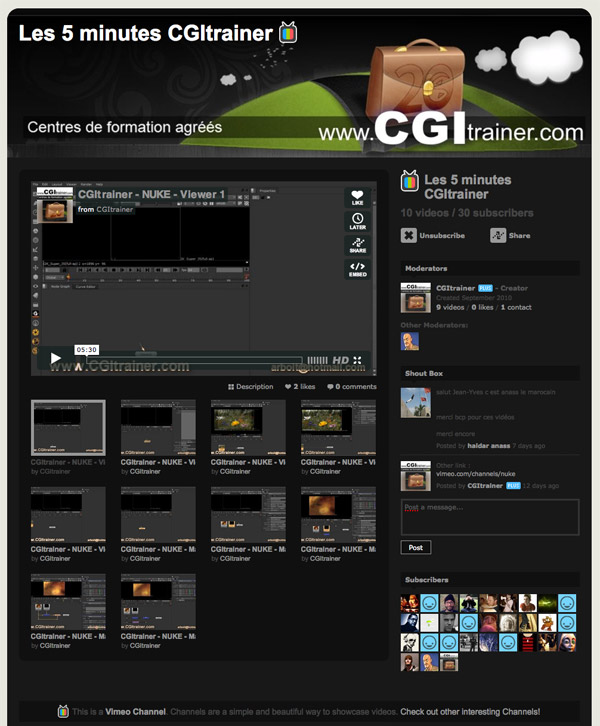Like the video with the heart icon

click(357, 198)
